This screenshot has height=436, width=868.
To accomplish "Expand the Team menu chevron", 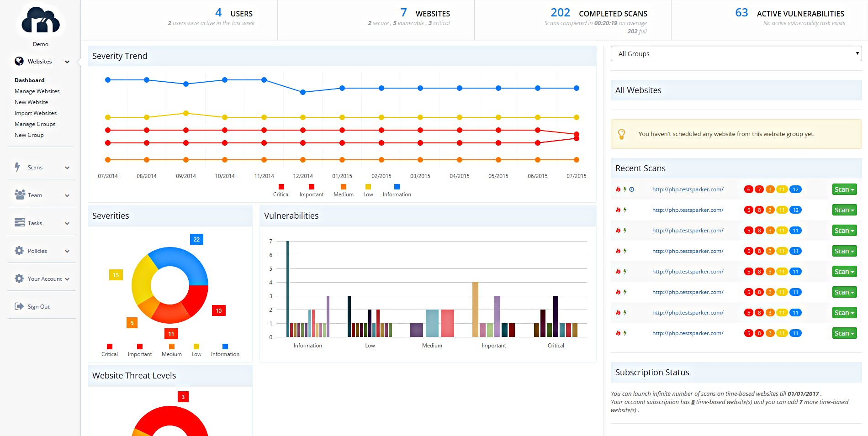I will (67, 195).
